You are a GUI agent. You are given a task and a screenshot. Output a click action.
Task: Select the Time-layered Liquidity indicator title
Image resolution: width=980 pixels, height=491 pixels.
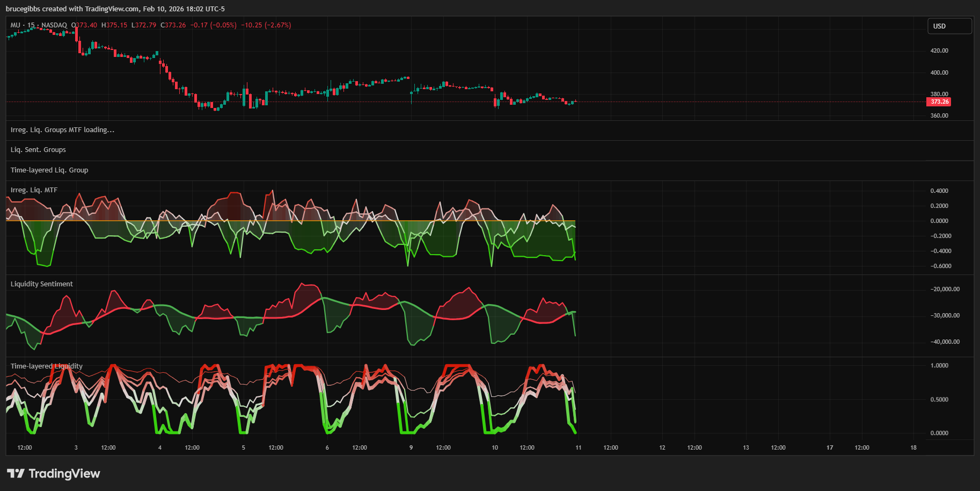click(47, 366)
